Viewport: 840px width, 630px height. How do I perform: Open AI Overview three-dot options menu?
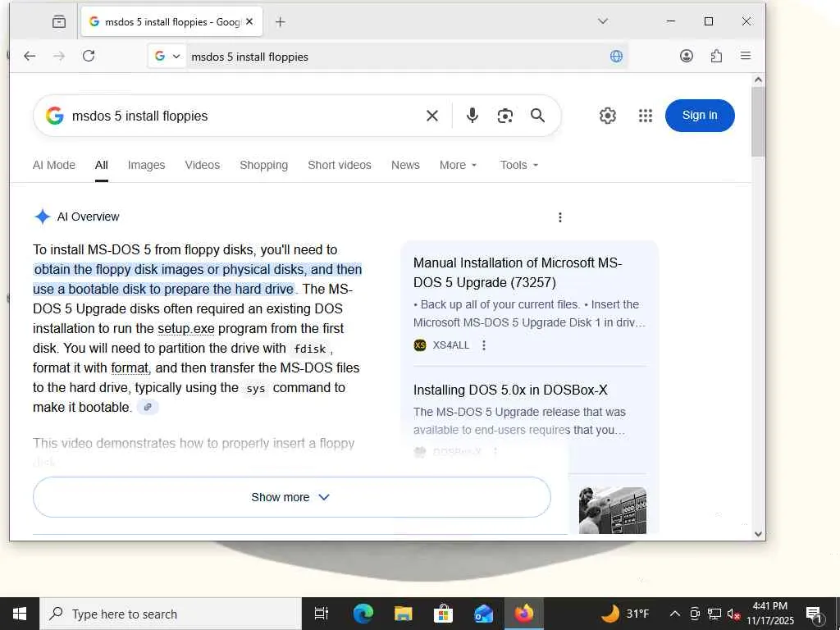[559, 217]
